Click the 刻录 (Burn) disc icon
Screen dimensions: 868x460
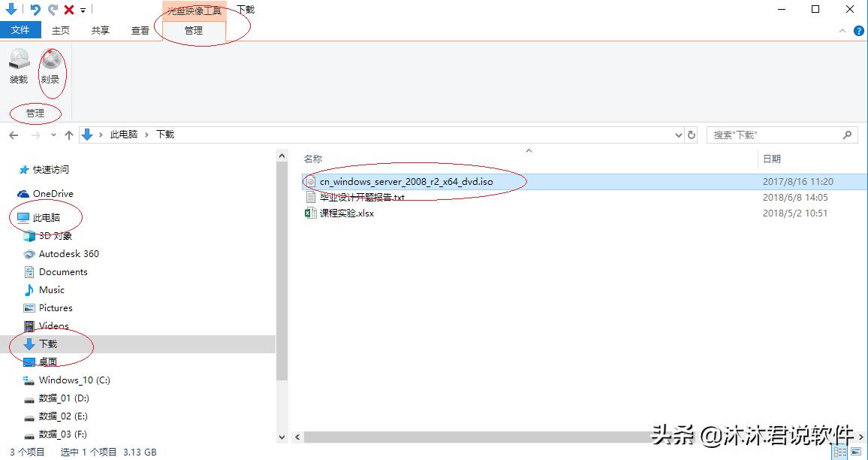tap(51, 65)
